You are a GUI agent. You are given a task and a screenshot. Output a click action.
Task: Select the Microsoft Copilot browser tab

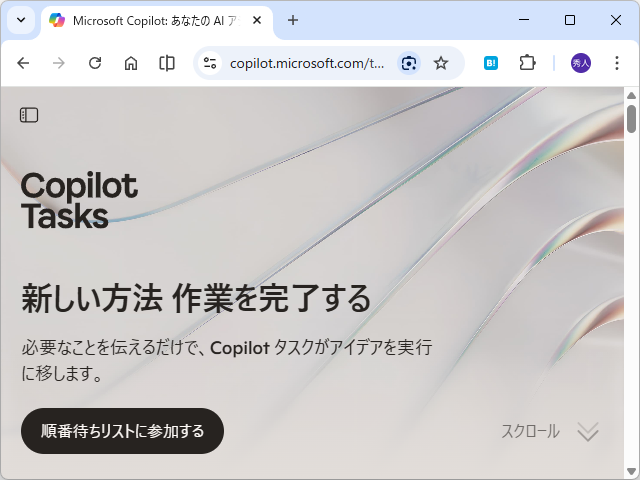(x=156, y=20)
